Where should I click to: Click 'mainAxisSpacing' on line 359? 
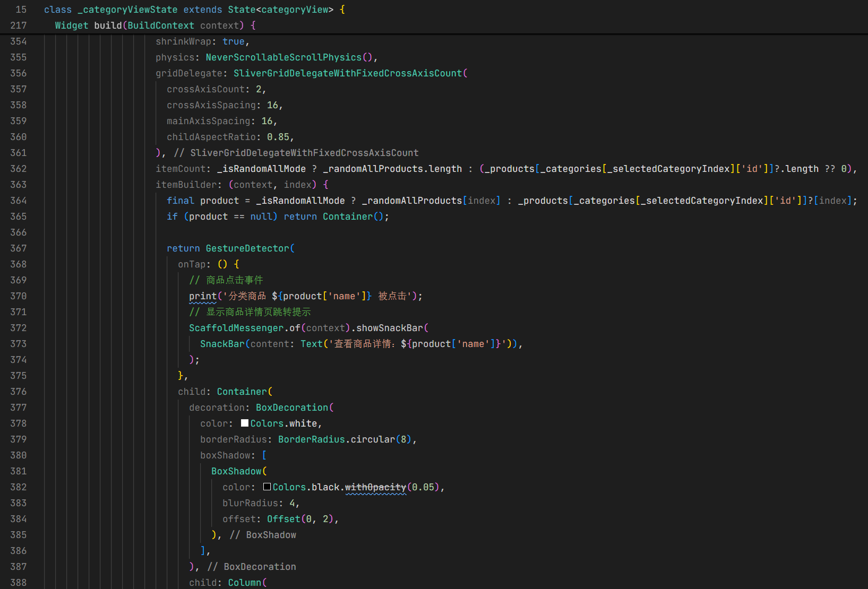click(209, 121)
